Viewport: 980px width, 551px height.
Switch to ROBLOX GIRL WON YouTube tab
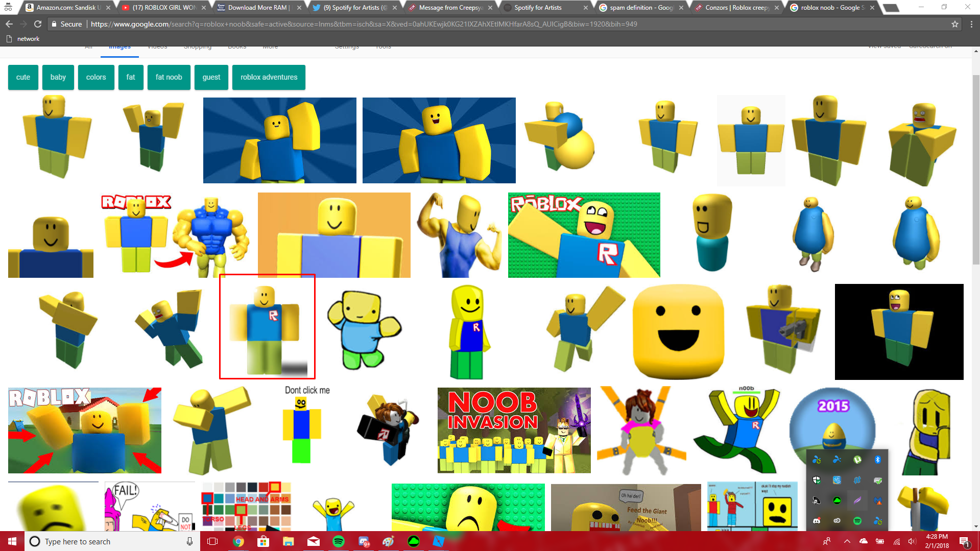click(163, 8)
